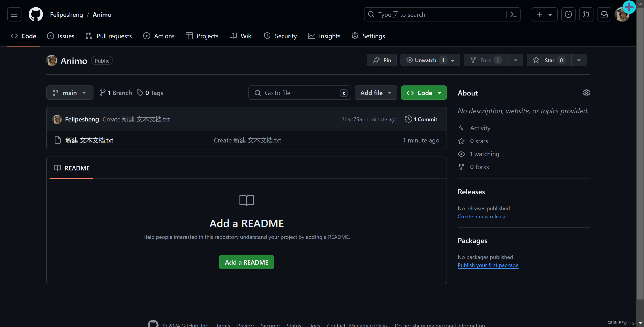Open the 1 Branch link
The height and width of the screenshot is (327, 644).
(116, 93)
